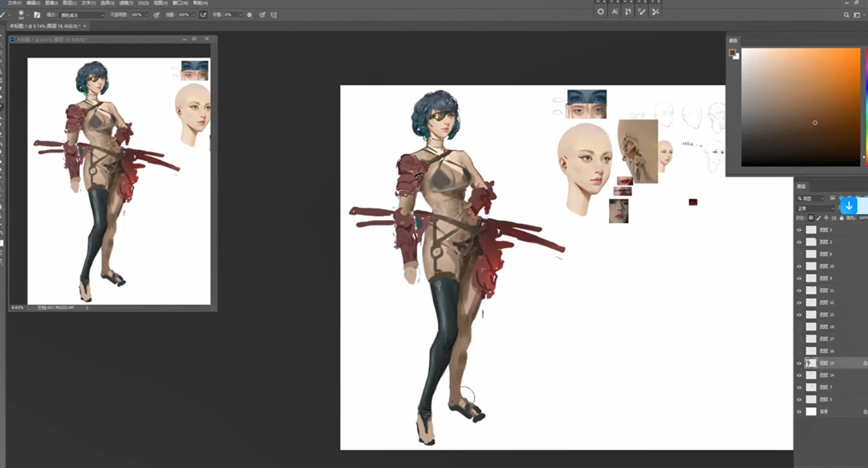This screenshot has height=468, width=868.
Task: Select the 图层 12 layer thumbnail
Action: pos(811,302)
